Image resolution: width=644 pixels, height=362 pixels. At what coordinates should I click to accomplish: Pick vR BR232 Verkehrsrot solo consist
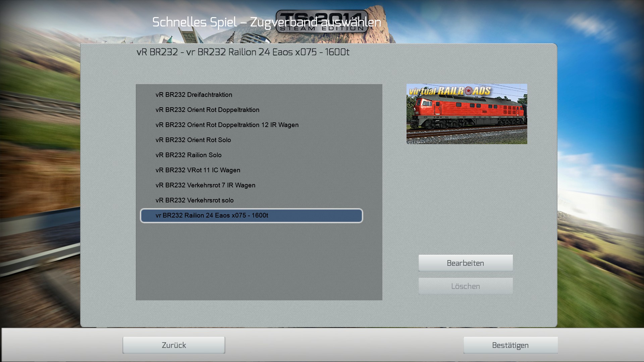click(x=195, y=200)
